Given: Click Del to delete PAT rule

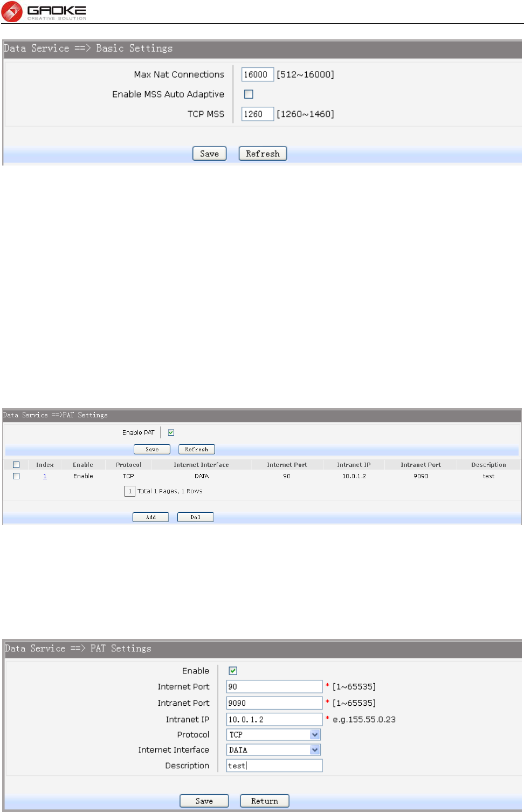Looking at the screenshot, I should click(196, 517).
